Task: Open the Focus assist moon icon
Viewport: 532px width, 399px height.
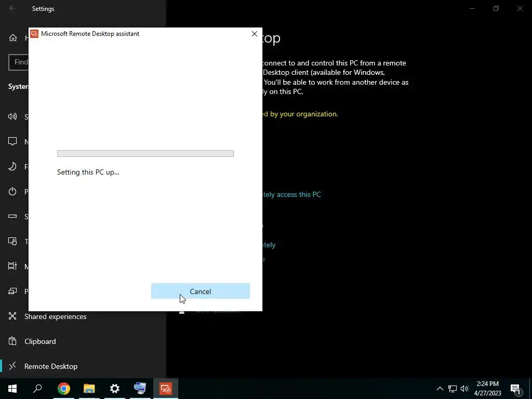Action: pyautogui.click(x=12, y=166)
